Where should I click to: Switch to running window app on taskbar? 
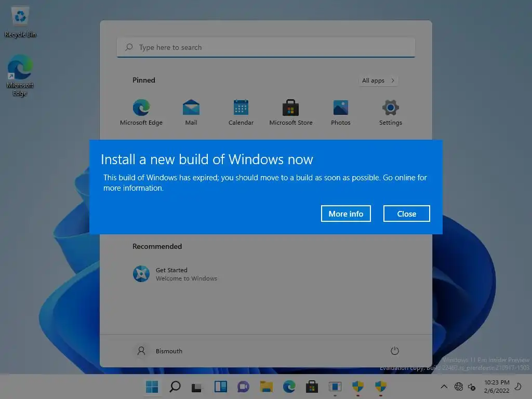pyautogui.click(x=335, y=387)
